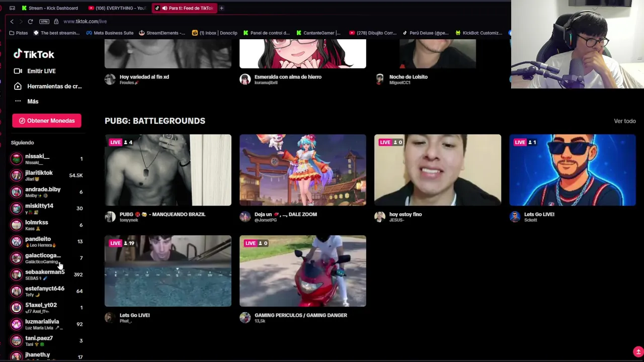Viewport: 644px width, 362px height.
Task: Open pandleito live in Siguiendo
Action: [x=47, y=242]
